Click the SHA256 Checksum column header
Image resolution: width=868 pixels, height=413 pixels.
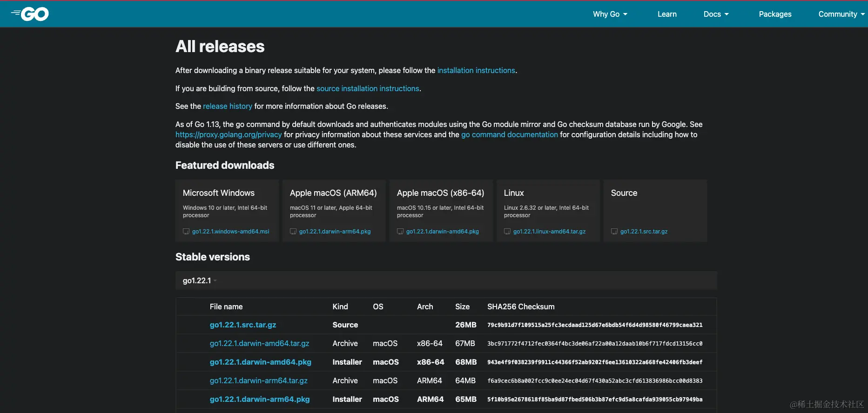coord(521,306)
